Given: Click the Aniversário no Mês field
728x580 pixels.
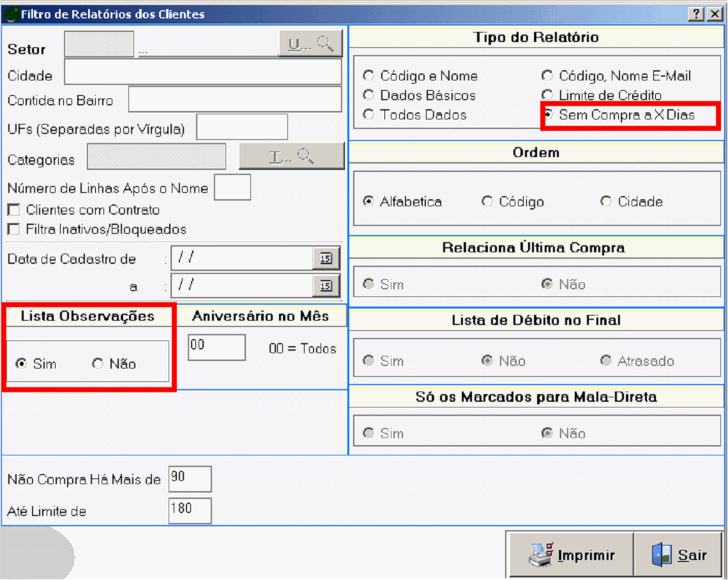Looking at the screenshot, I should (x=216, y=347).
